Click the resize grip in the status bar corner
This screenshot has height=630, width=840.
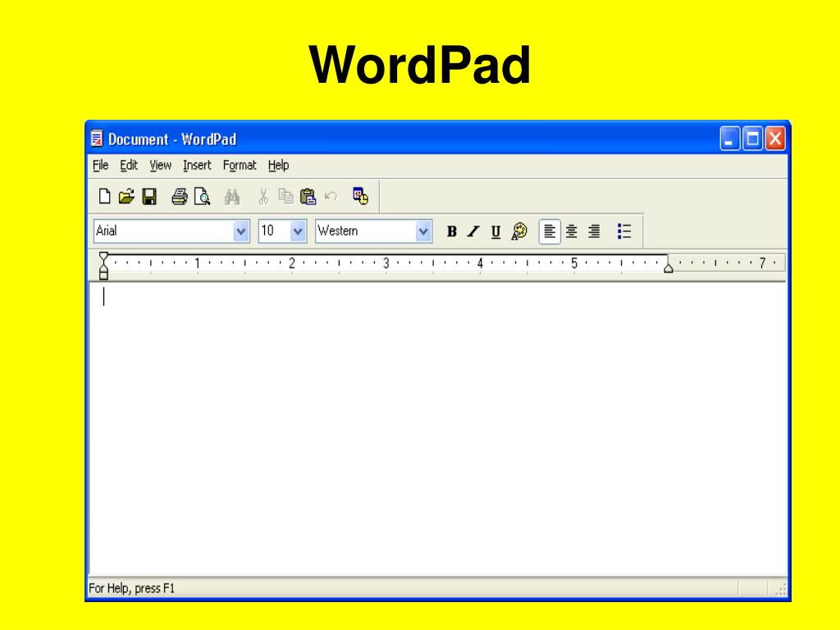[x=780, y=589]
